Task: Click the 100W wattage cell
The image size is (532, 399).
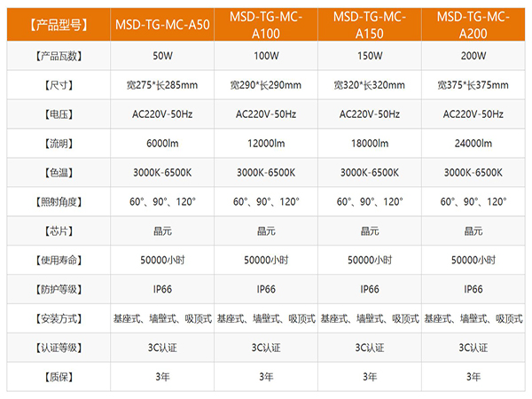Action: [x=266, y=56]
